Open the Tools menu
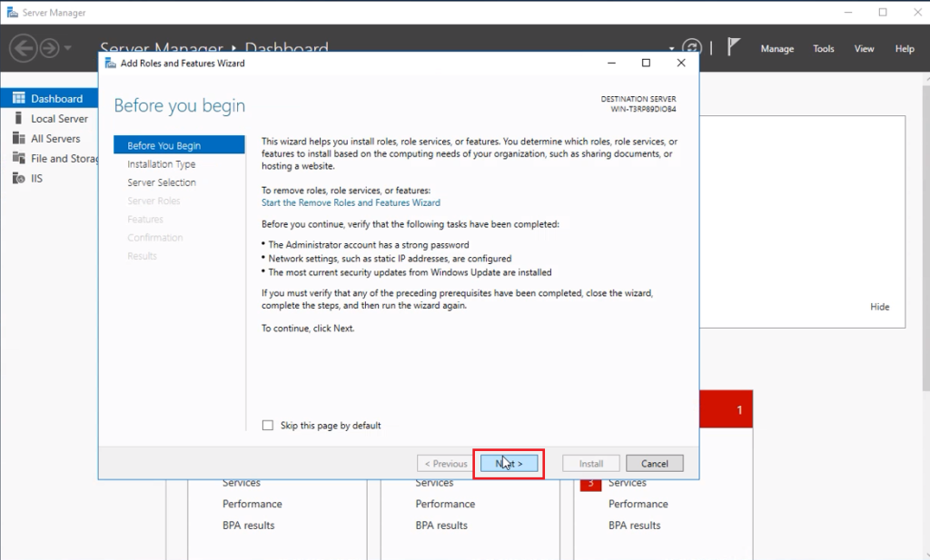The width and height of the screenshot is (930, 560). (823, 48)
